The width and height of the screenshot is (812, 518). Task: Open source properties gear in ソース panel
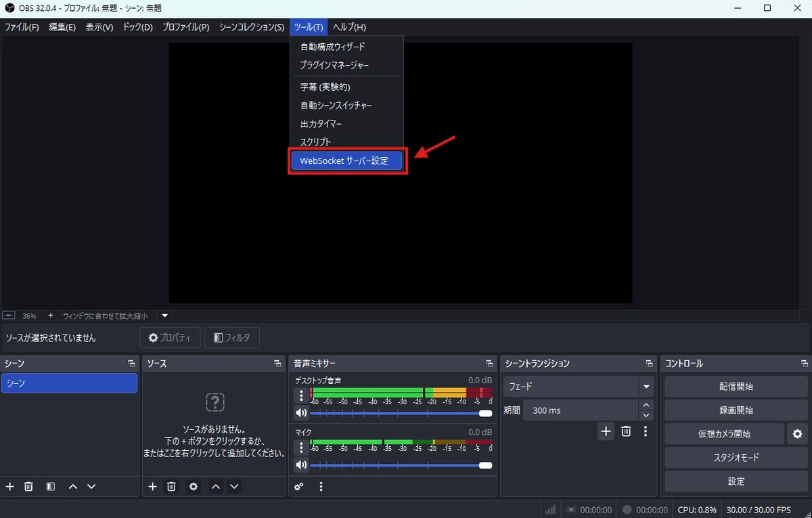point(194,486)
